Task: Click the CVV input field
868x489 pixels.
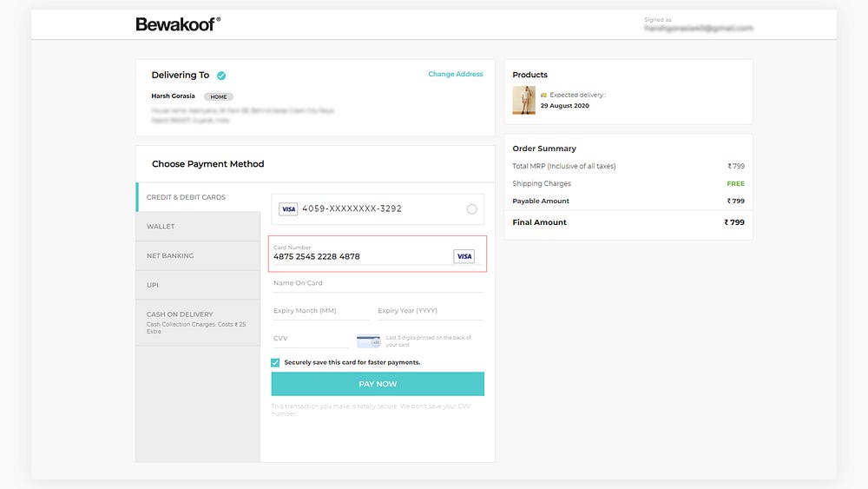Action: click(x=310, y=339)
